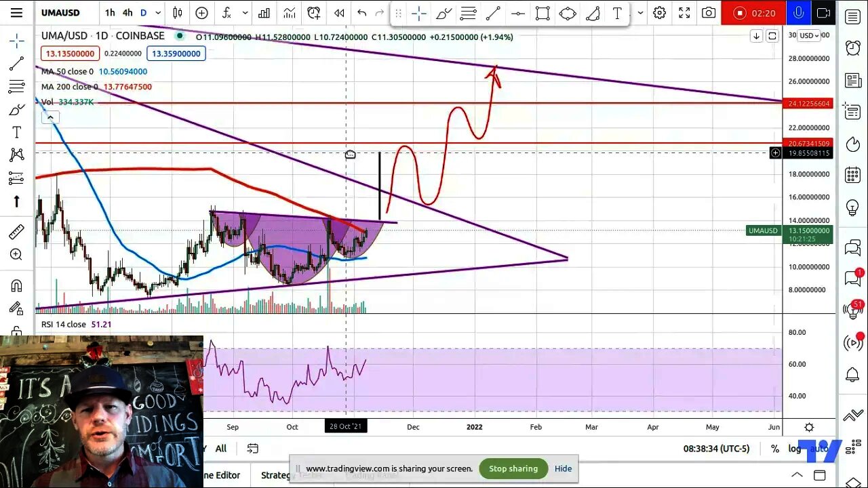Switch to the D daily timeframe

coord(143,12)
